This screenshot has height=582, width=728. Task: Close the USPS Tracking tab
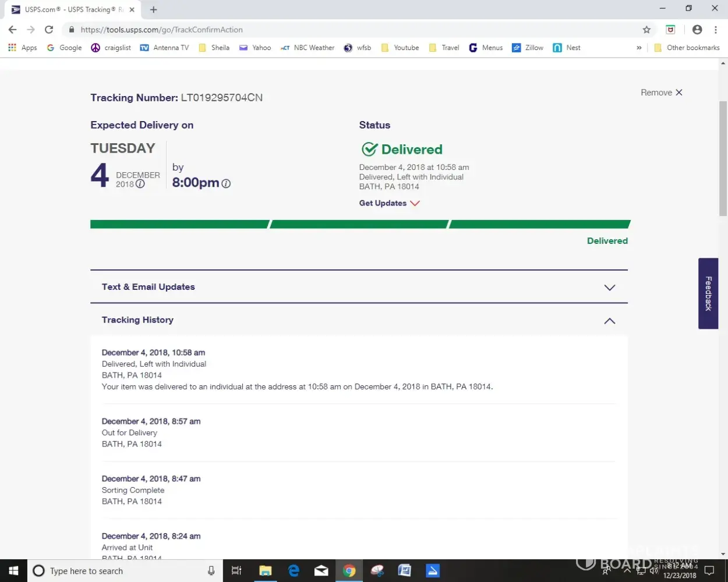click(x=132, y=10)
